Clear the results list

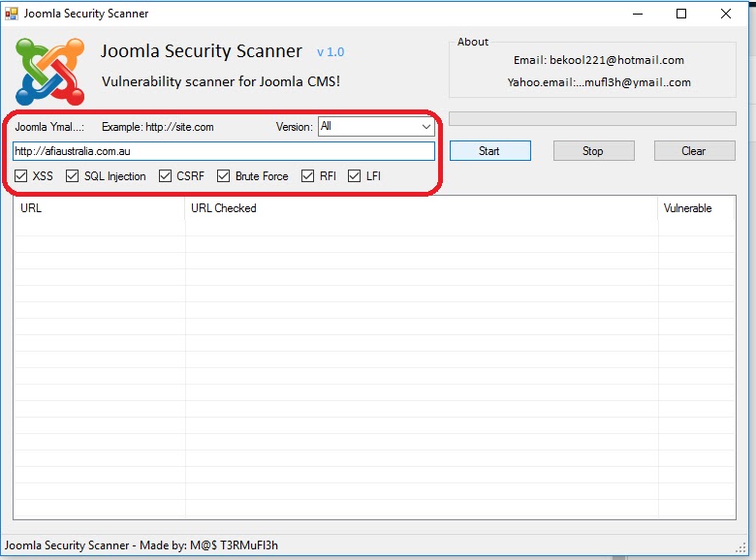pyautogui.click(x=694, y=151)
